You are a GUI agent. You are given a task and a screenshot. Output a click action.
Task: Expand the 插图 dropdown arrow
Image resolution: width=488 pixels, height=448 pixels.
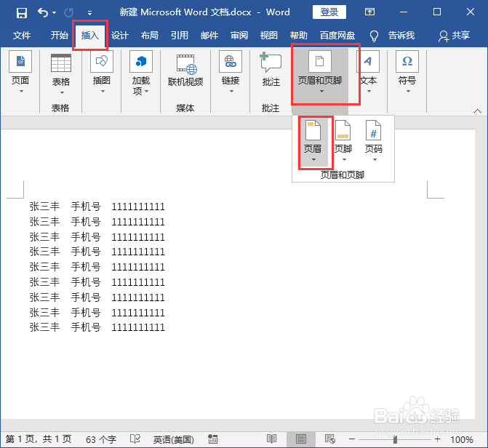tap(103, 91)
